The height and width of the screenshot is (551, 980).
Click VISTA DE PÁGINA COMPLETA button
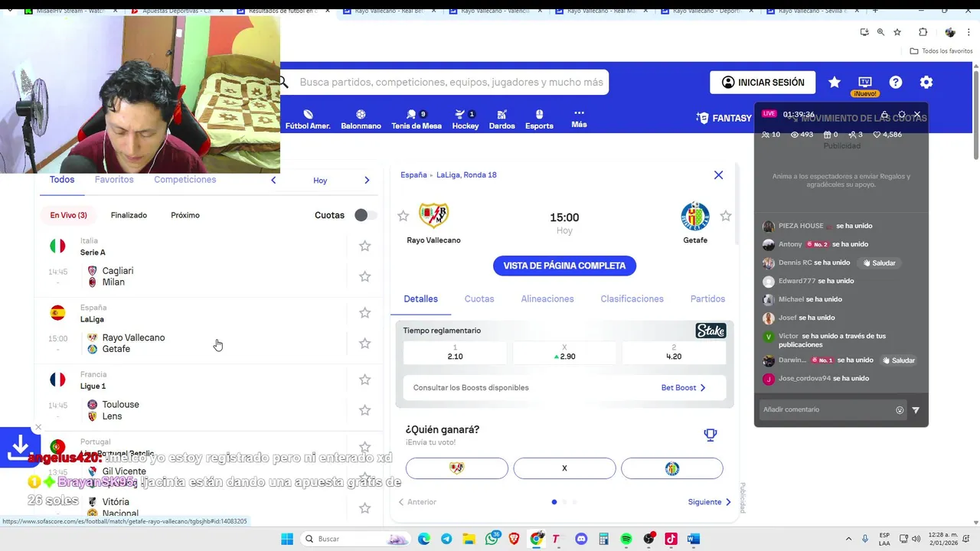point(564,266)
